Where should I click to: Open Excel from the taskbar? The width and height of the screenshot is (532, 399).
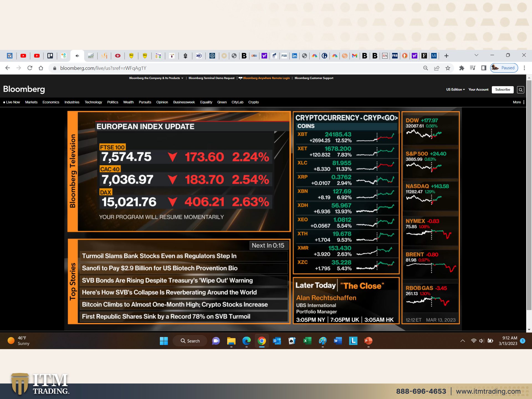[307, 341]
